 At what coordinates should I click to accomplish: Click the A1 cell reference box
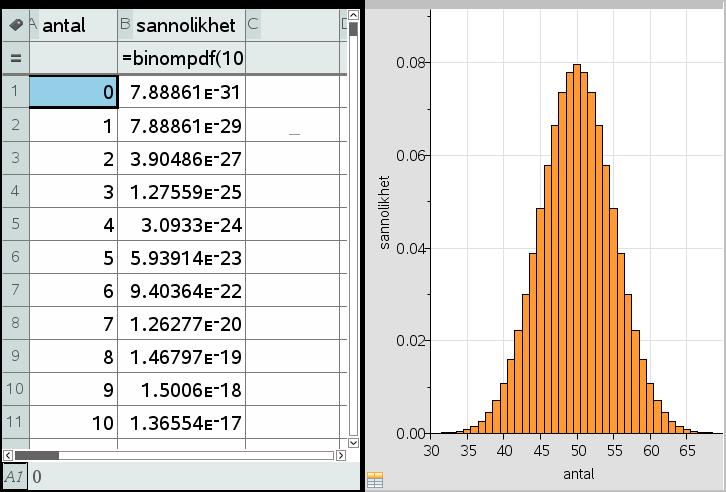pos(14,477)
